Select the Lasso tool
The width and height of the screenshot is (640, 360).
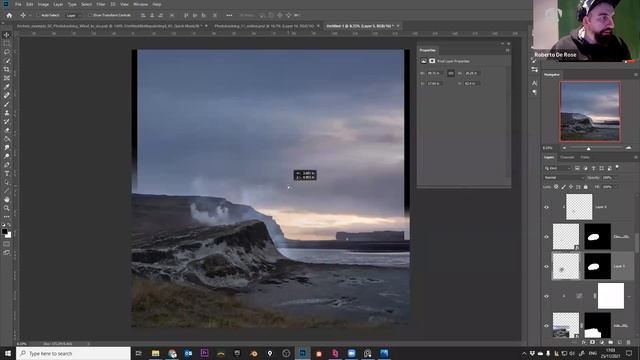7,52
